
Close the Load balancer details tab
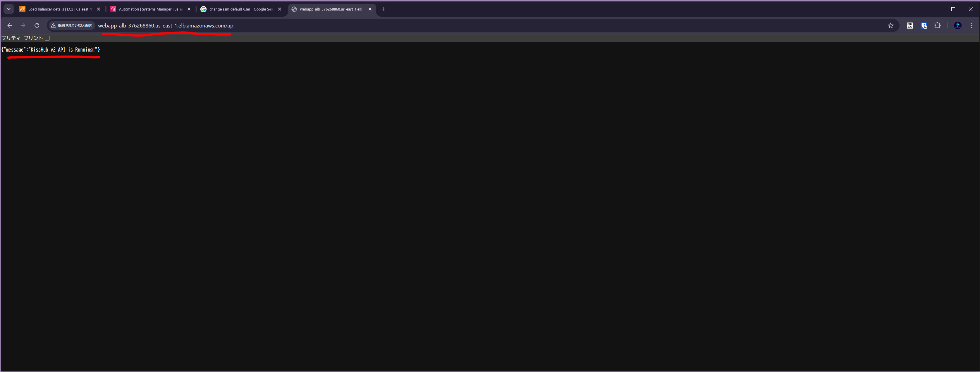click(99, 9)
